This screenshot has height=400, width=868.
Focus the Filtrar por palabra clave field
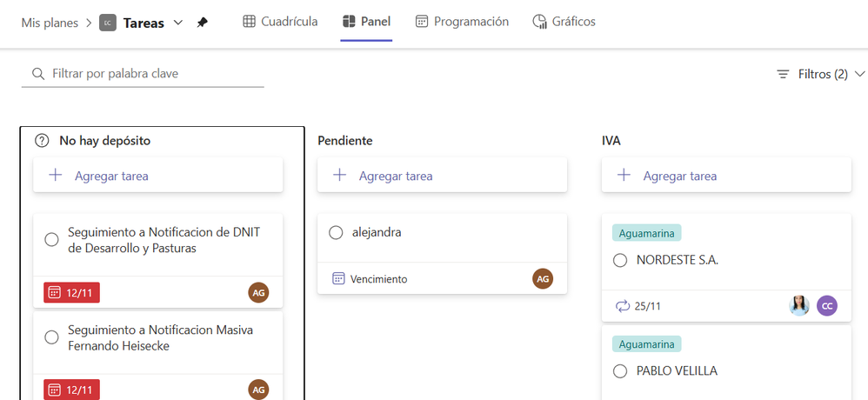[148, 74]
